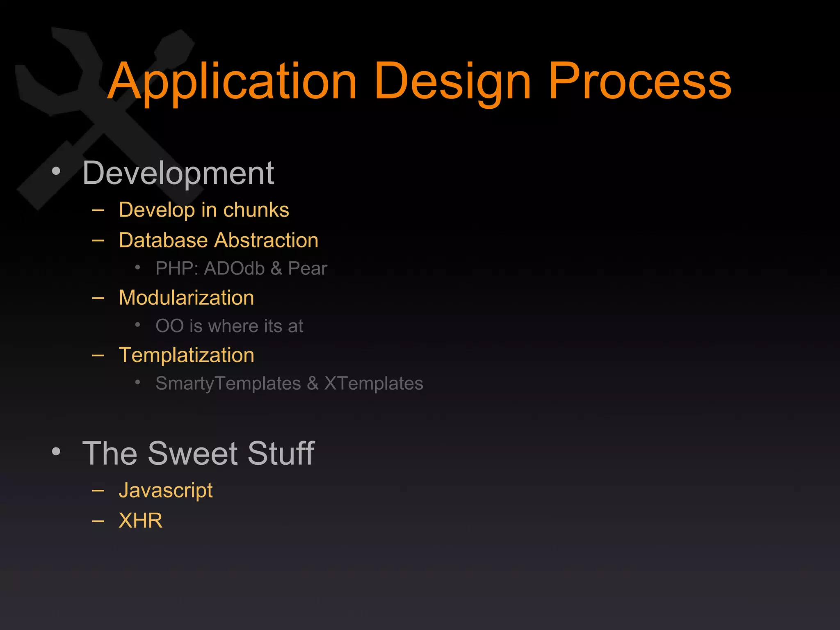Click the Modularization item
This screenshot has height=630, width=840.
[x=186, y=298]
